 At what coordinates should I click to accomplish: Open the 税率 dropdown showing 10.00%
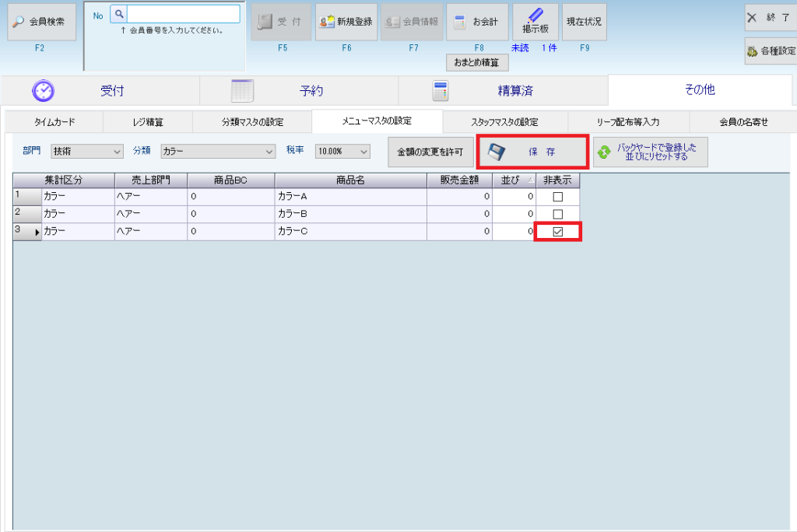click(342, 152)
